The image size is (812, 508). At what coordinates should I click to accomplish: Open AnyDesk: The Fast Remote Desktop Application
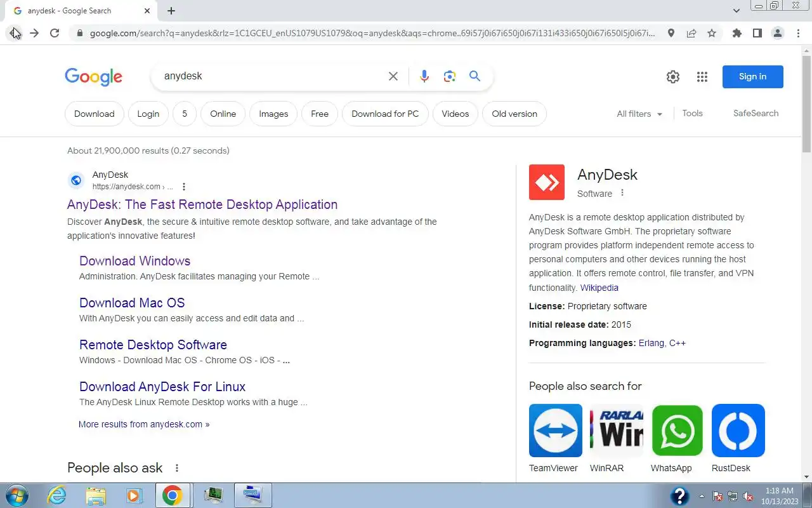tap(202, 204)
